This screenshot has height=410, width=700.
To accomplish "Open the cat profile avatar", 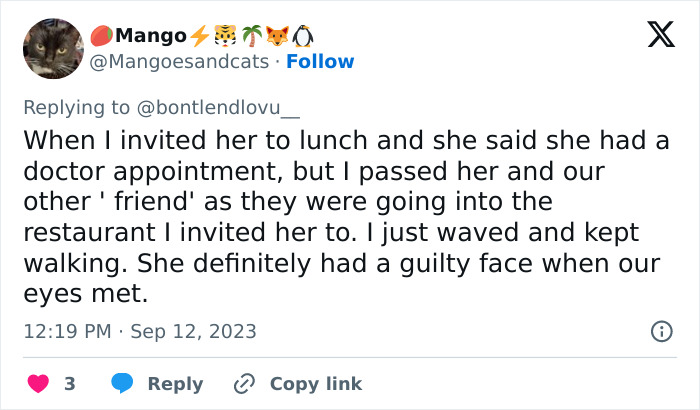I will click(x=52, y=48).
